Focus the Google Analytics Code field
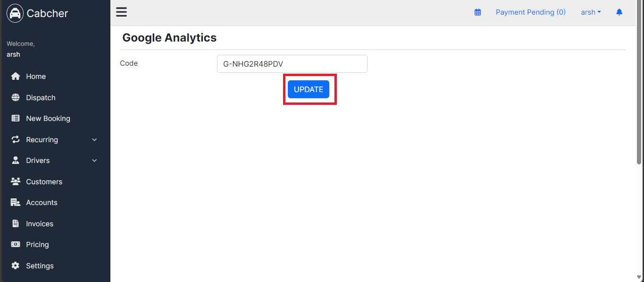The height and width of the screenshot is (282, 644). click(292, 64)
